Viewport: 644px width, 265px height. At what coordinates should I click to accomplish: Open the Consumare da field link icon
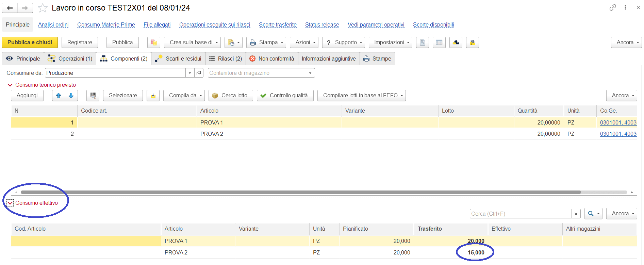coord(199,73)
